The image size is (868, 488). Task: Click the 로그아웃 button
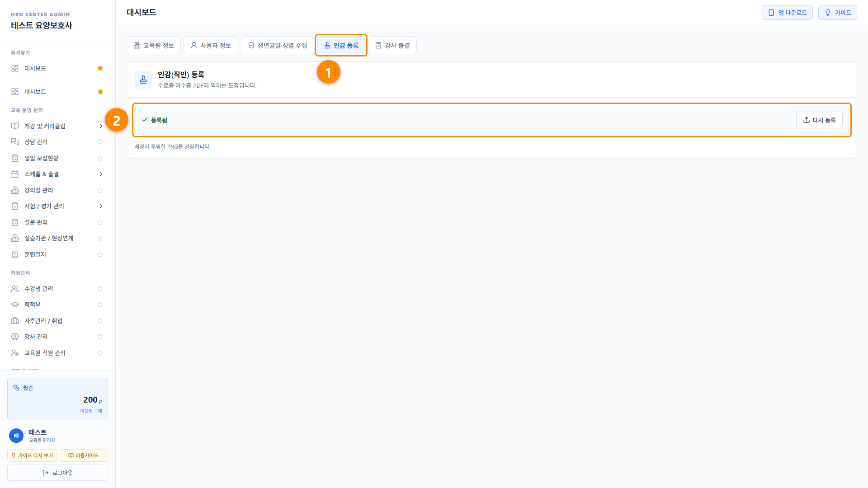pyautogui.click(x=57, y=473)
